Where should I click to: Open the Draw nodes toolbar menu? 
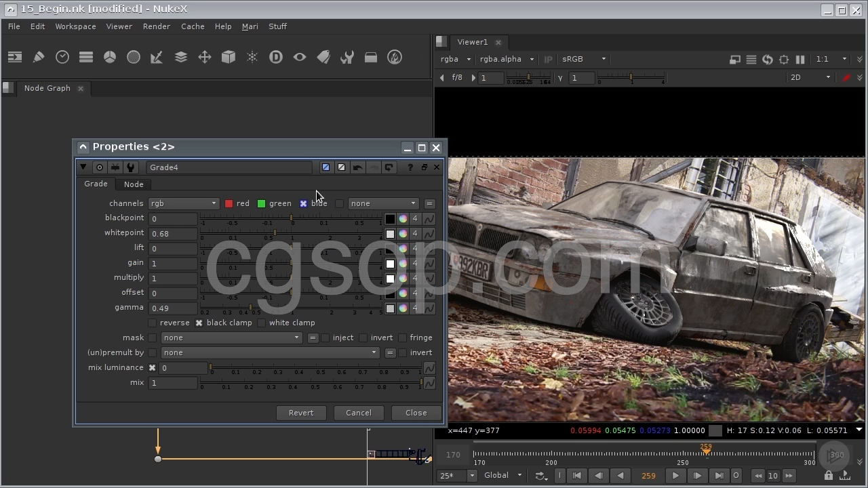(39, 58)
